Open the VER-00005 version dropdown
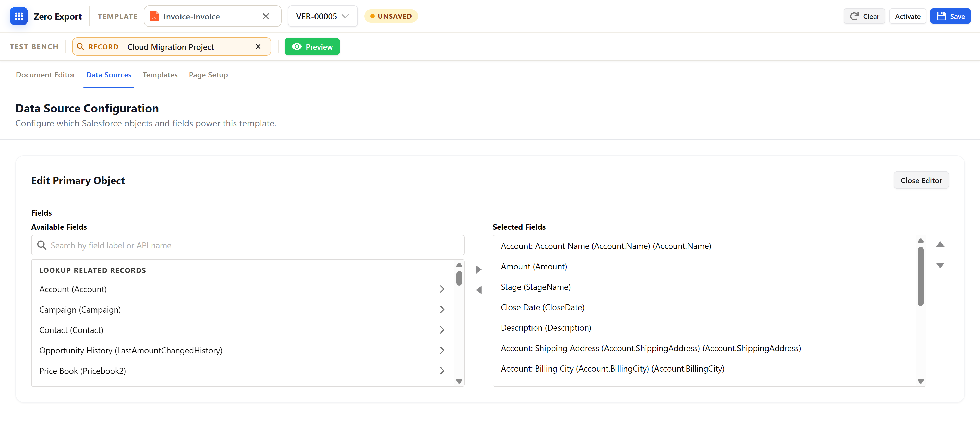The width and height of the screenshot is (980, 427). (323, 16)
